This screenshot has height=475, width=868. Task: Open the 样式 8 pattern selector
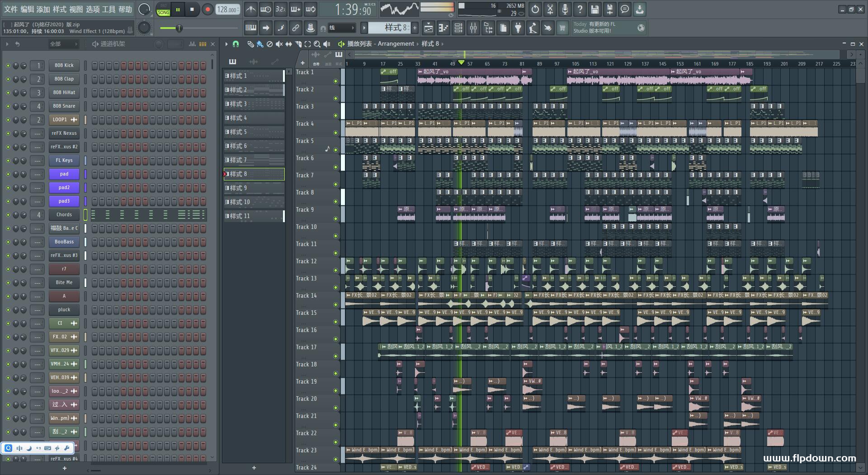(389, 28)
